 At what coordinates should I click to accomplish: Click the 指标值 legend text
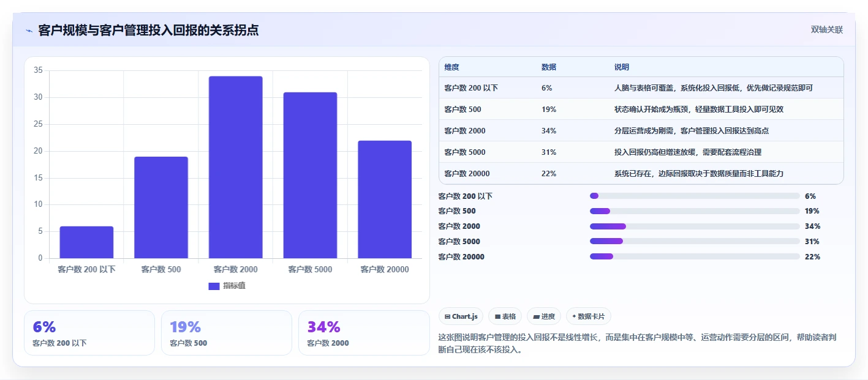234,286
